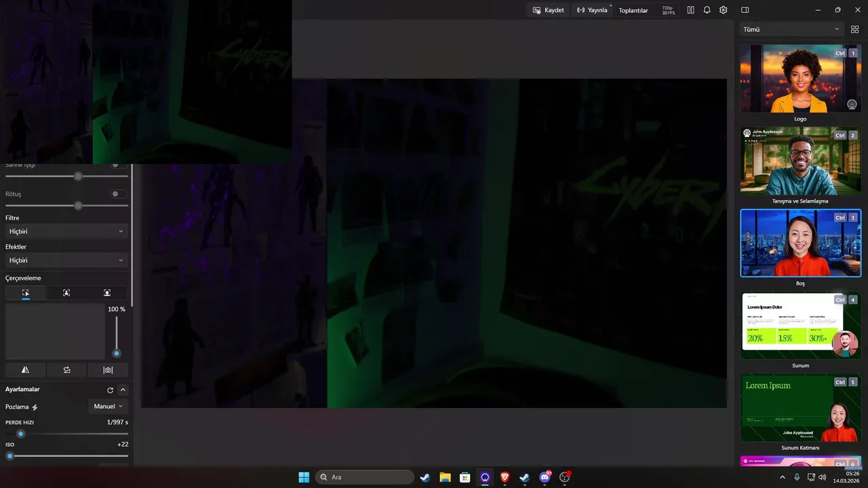Viewport: 868px width, 488px height.
Task: Select the Sunum scene thumbnail
Action: pyautogui.click(x=801, y=325)
